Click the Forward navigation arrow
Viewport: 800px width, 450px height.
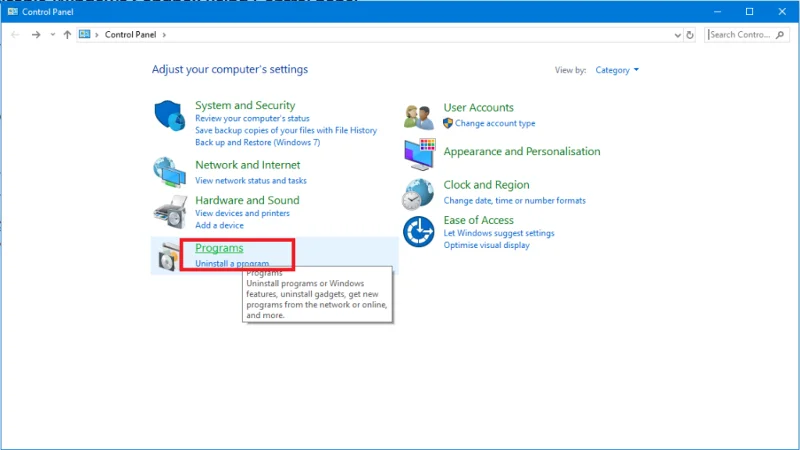click(36, 35)
